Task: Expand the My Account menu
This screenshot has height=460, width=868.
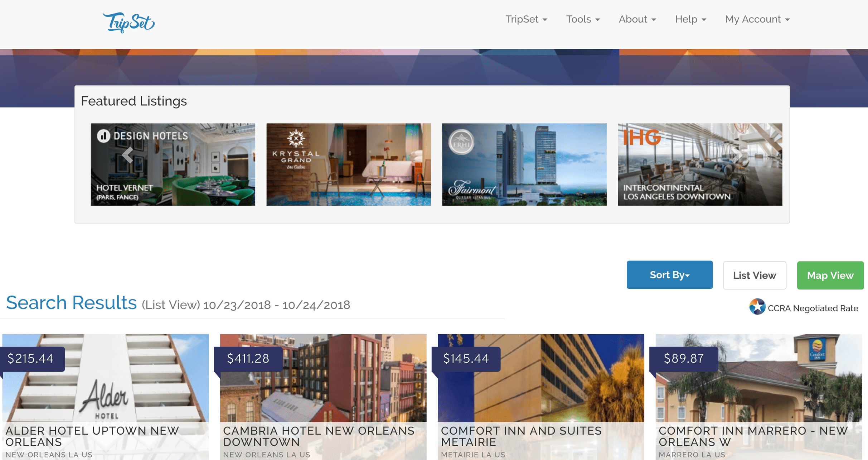Action: [x=757, y=19]
